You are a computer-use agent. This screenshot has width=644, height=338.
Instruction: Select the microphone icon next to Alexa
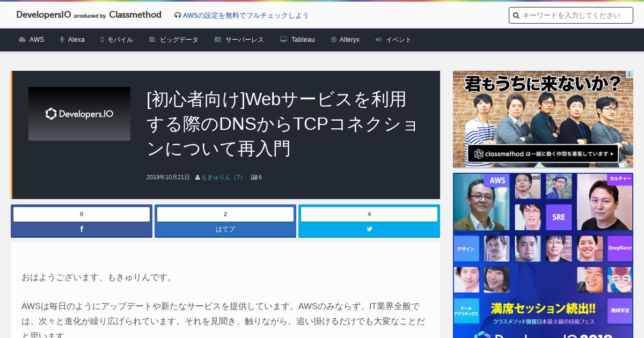(62, 40)
